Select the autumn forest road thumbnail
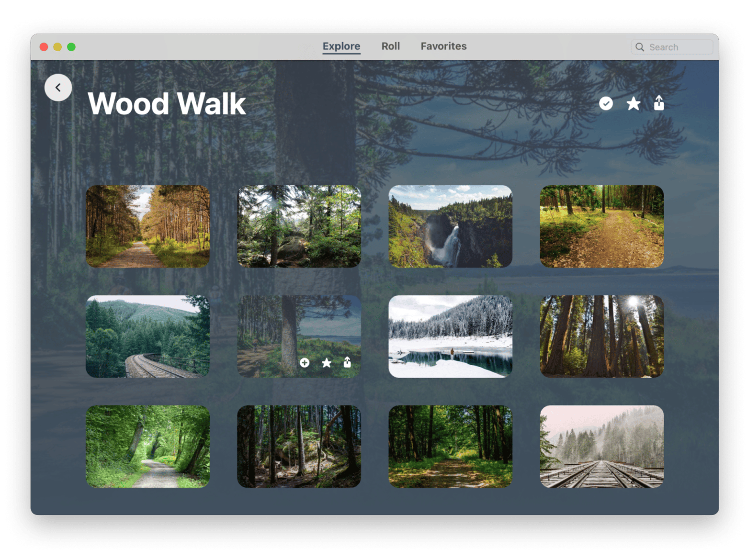Screen dimensions: 747x560 click(147, 226)
